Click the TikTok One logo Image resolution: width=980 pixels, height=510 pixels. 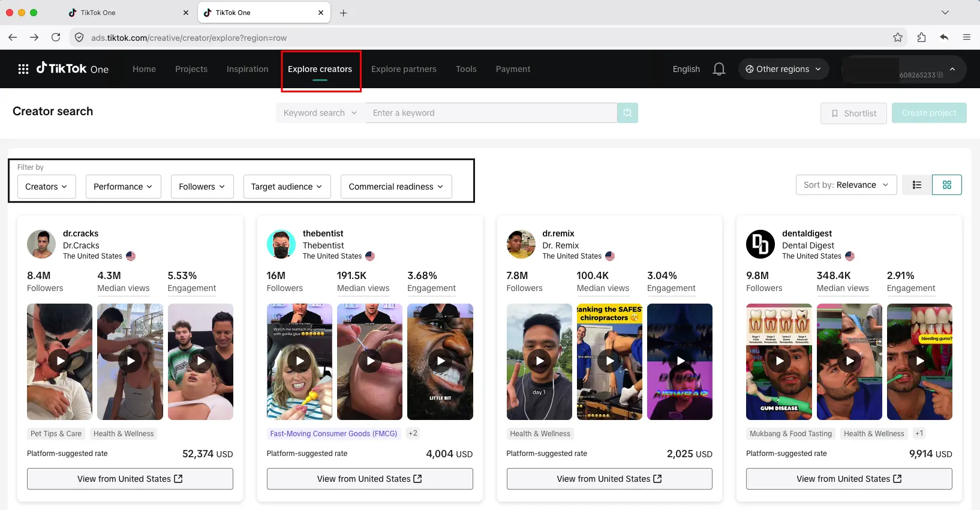point(73,68)
